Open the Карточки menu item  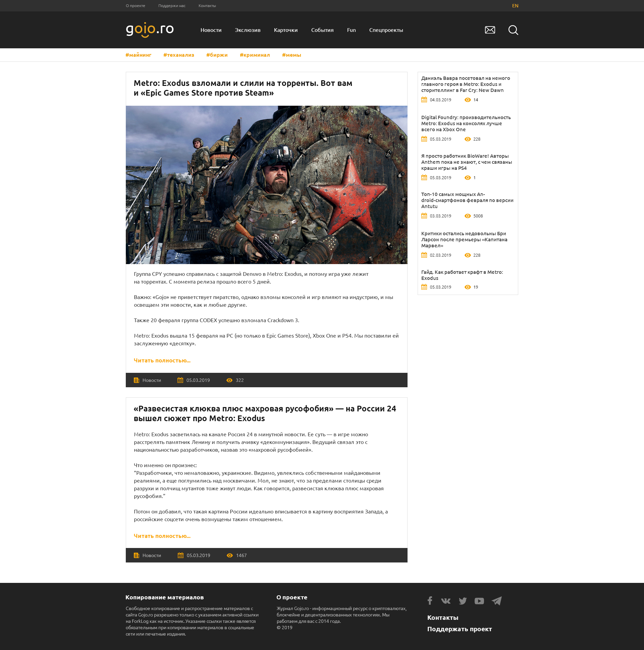tap(285, 30)
